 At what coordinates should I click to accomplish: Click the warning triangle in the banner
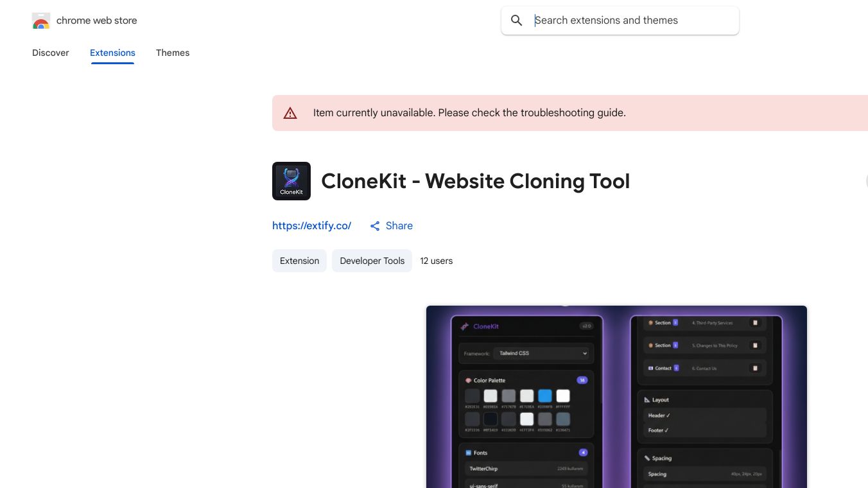tap(290, 113)
